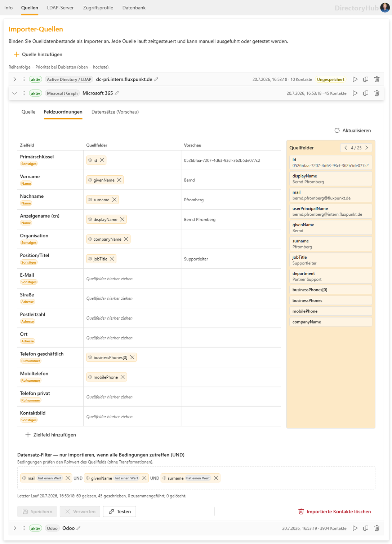The height and width of the screenshot is (544, 392).
Task: Run the Odoo source now
Action: pos(355,528)
